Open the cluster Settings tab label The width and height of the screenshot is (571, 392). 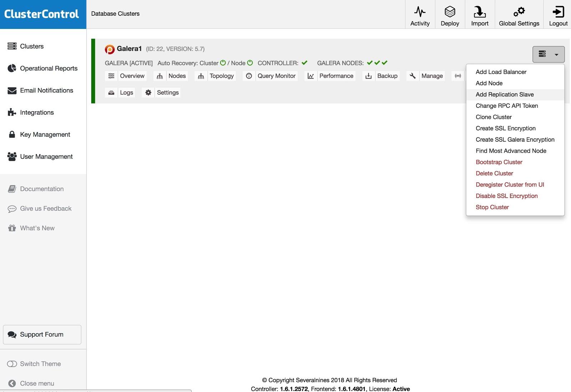coord(168,93)
